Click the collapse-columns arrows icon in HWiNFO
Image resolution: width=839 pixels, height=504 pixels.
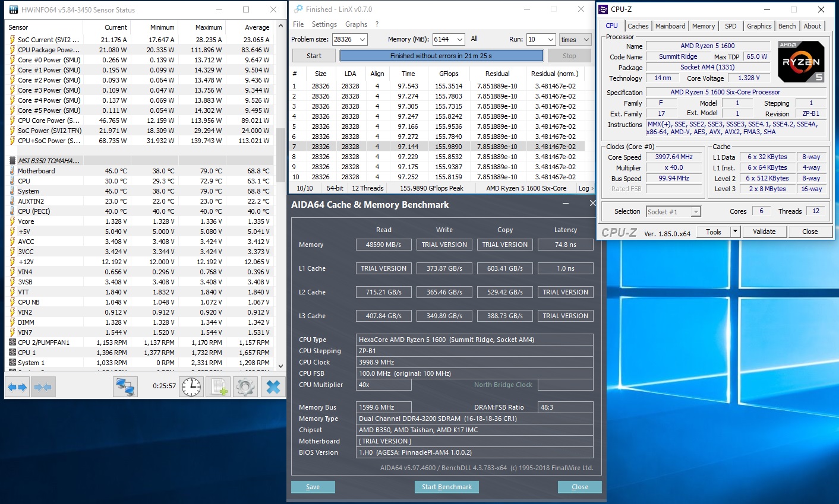tap(43, 387)
